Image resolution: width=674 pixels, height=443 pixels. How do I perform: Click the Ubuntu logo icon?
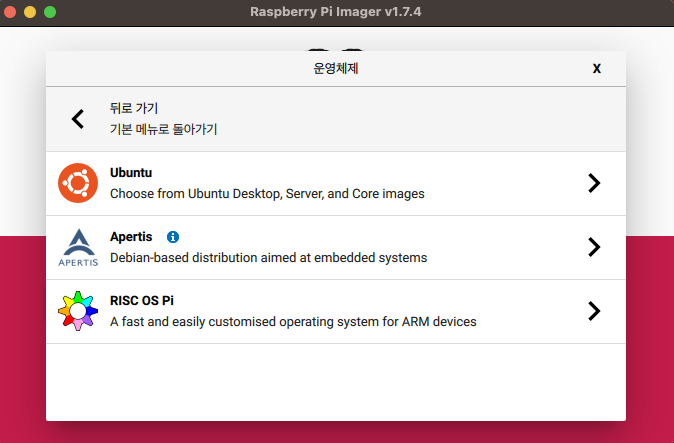click(78, 183)
